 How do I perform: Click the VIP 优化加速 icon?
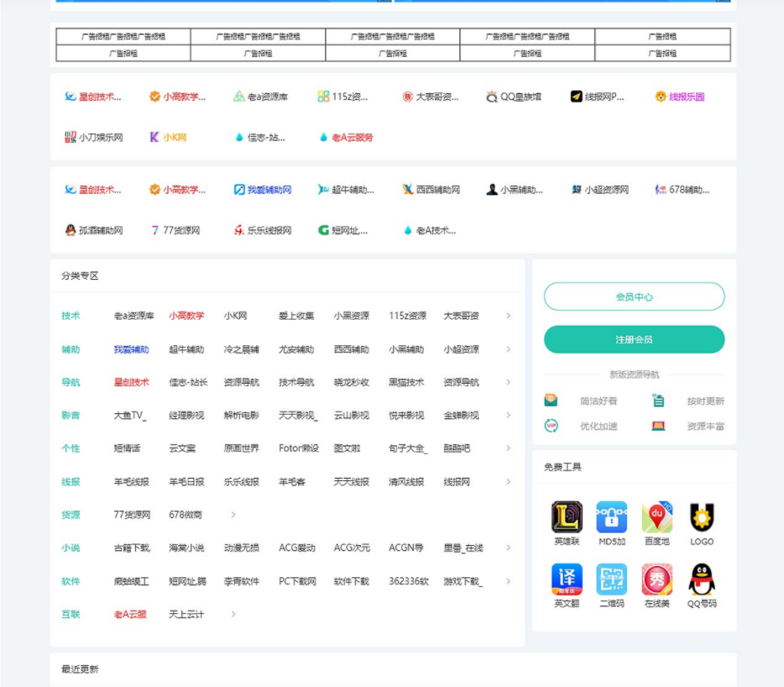pos(551,426)
